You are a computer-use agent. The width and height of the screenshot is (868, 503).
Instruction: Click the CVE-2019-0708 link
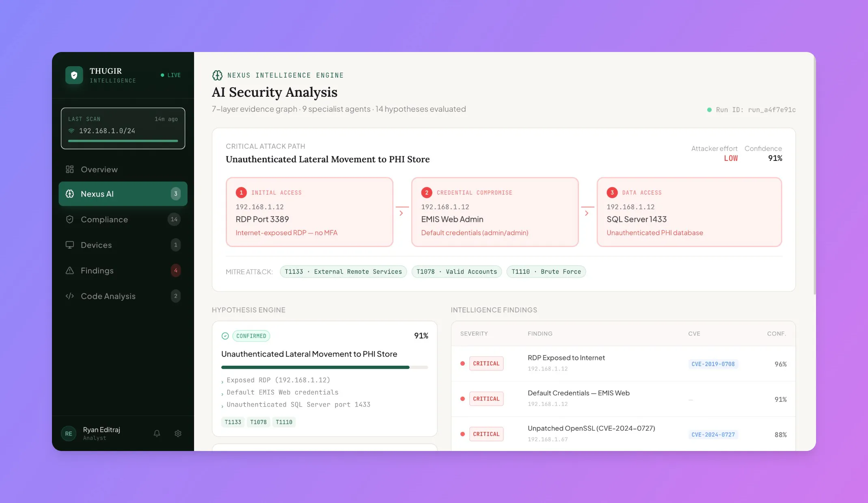[x=713, y=364]
